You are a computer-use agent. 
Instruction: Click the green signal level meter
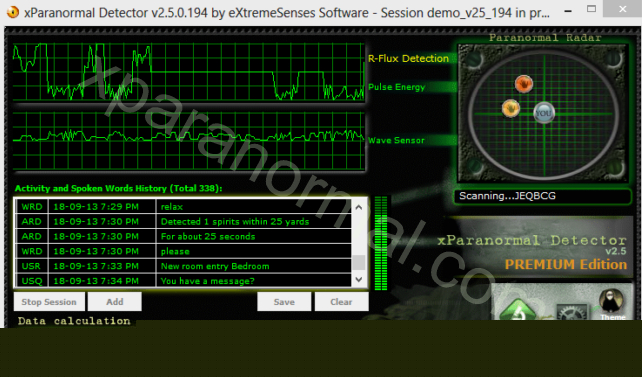point(381,243)
